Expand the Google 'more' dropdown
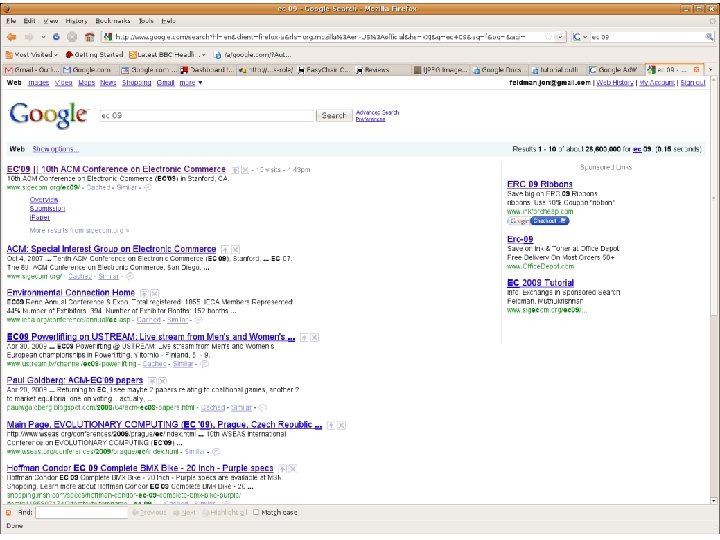The image size is (720, 540). coord(191,83)
